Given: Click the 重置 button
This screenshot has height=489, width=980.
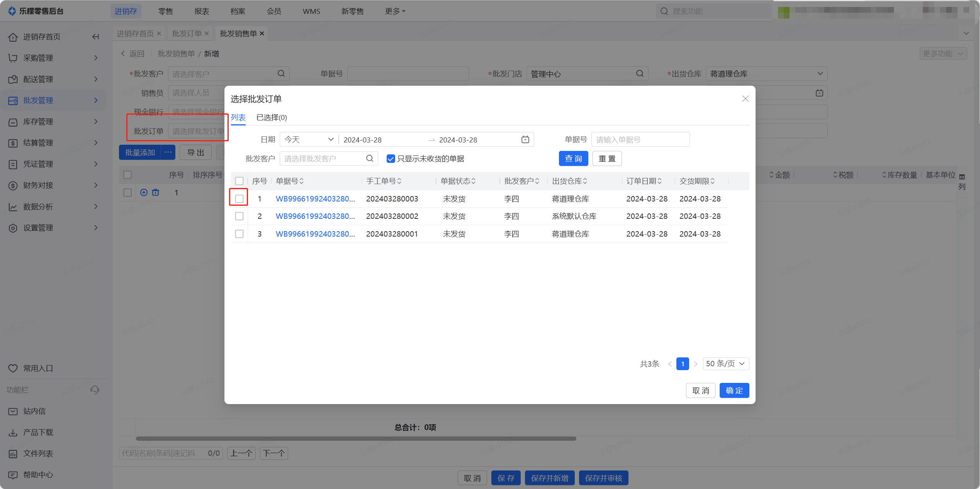Looking at the screenshot, I should [x=607, y=159].
